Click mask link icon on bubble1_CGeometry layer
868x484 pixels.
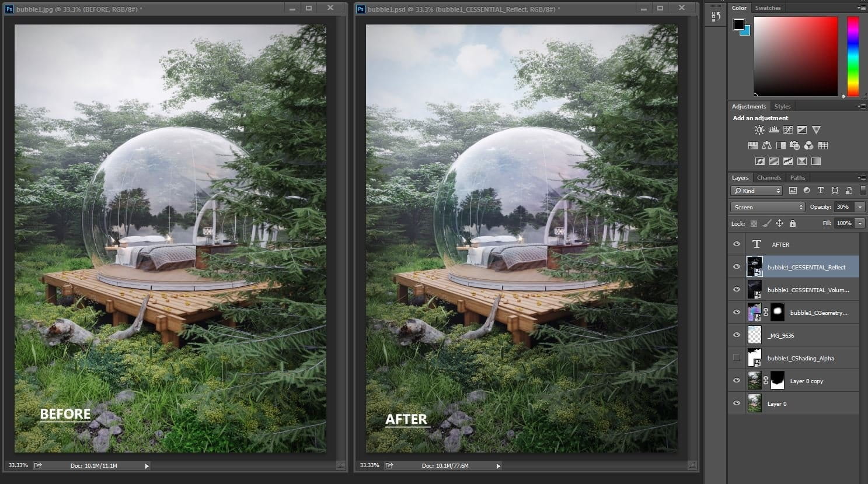[766, 313]
